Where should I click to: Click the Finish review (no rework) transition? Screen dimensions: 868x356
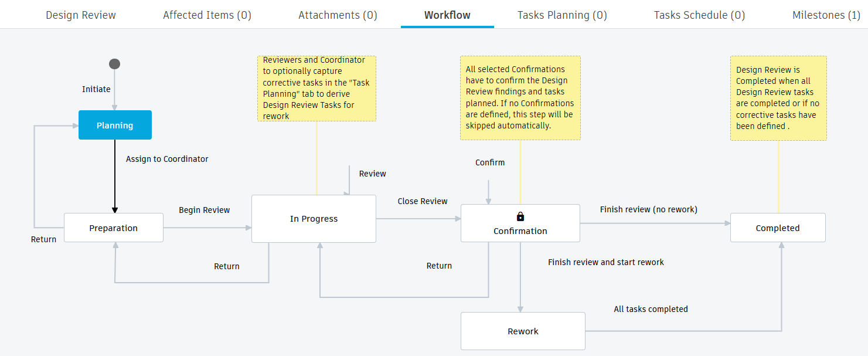point(648,209)
